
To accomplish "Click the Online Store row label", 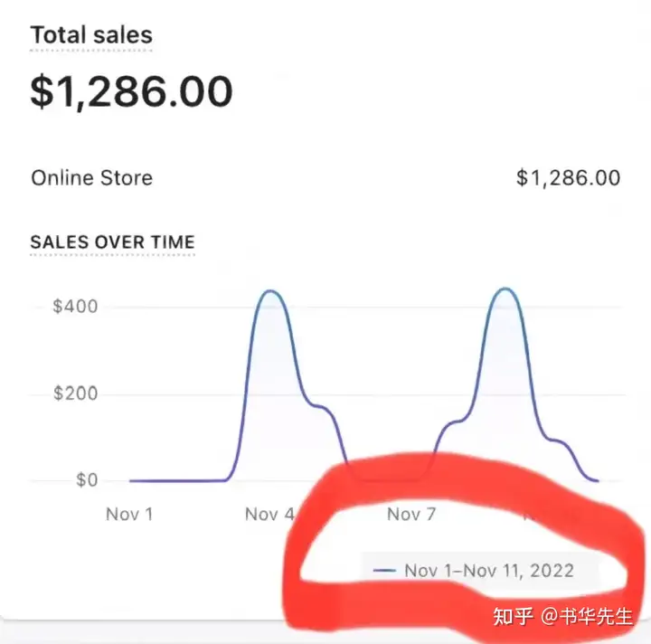I will [x=91, y=178].
